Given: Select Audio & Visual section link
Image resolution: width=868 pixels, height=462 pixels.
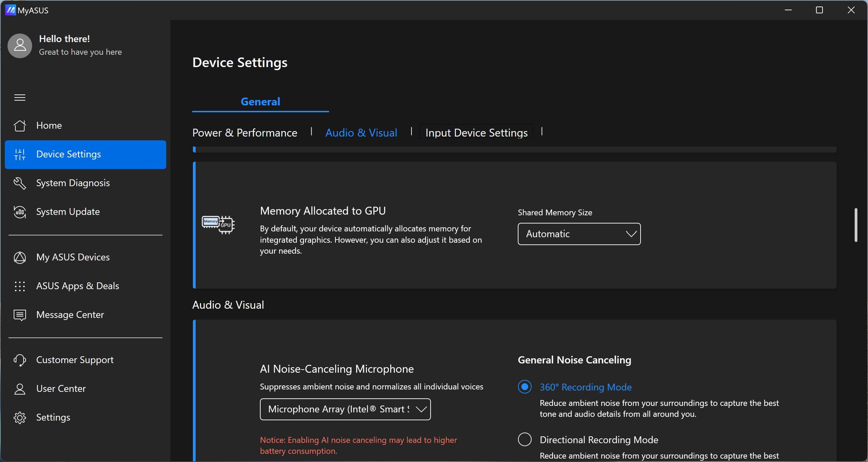Looking at the screenshot, I should click(x=361, y=133).
